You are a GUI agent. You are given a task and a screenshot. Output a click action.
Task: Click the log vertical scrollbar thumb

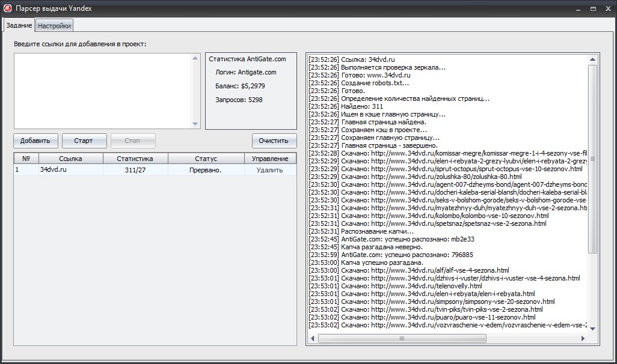tap(592, 159)
